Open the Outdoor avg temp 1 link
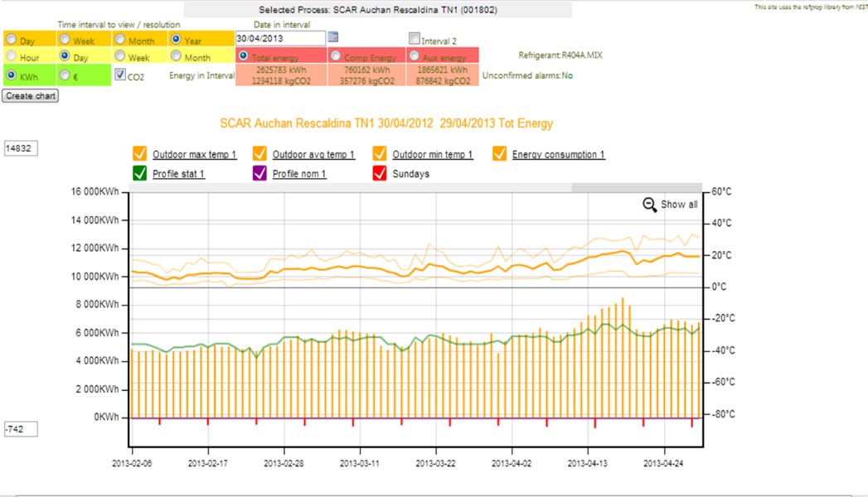 [x=313, y=155]
